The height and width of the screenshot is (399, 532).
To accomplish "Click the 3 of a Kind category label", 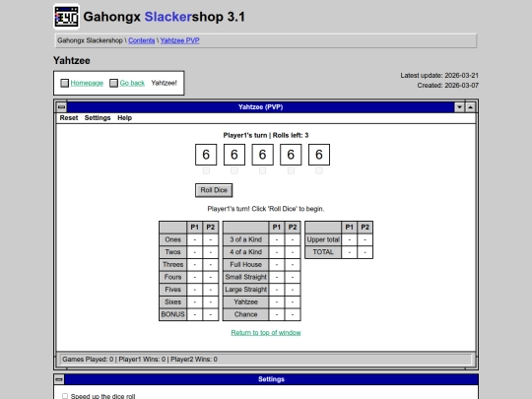I will [x=245, y=239].
